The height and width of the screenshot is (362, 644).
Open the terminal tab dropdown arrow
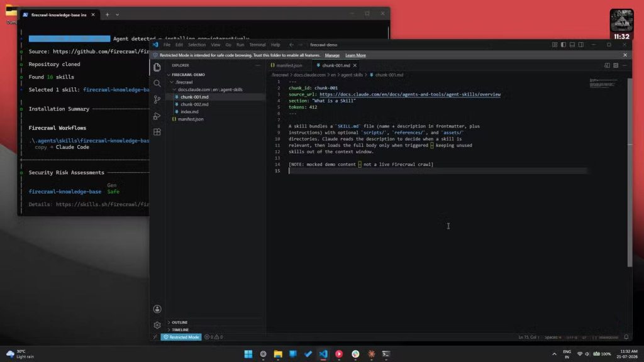(x=117, y=15)
